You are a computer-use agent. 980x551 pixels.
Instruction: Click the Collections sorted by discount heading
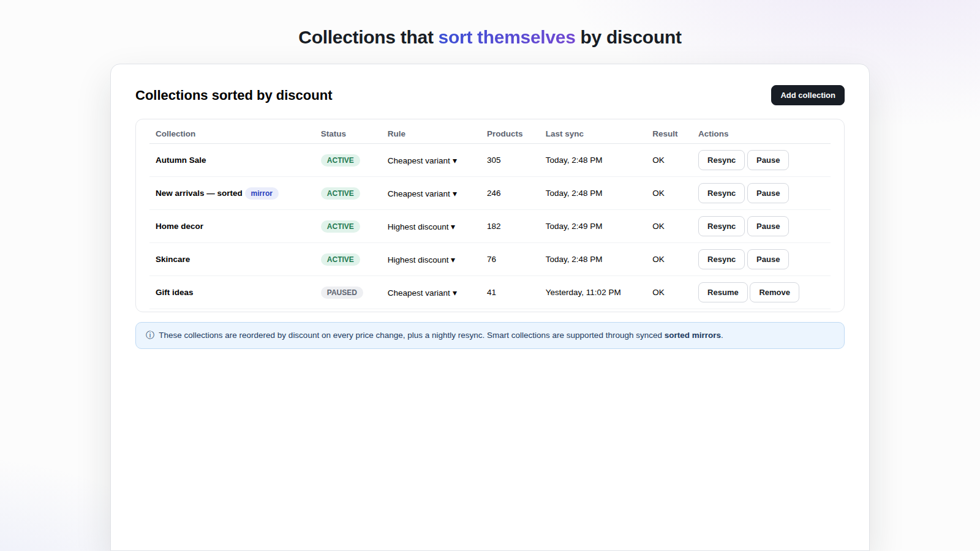(234, 96)
